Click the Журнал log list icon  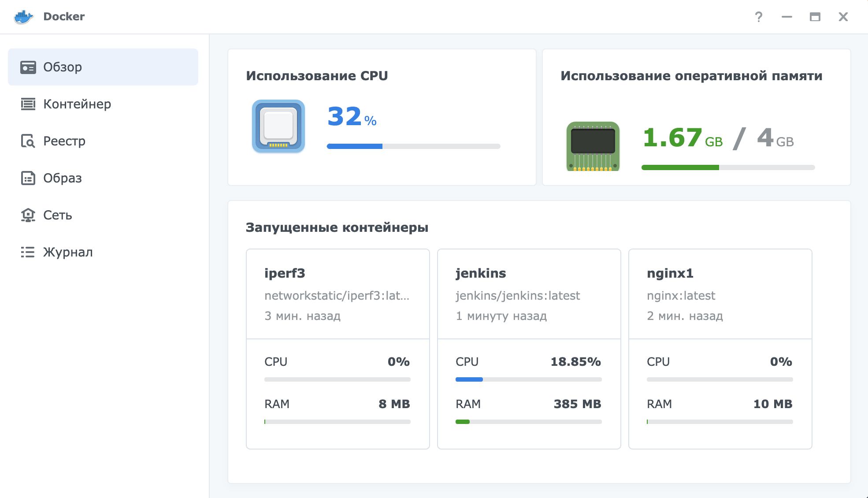28,252
